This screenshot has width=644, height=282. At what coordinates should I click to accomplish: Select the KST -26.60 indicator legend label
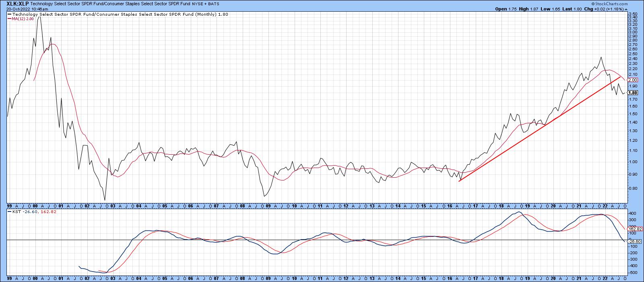(23, 211)
